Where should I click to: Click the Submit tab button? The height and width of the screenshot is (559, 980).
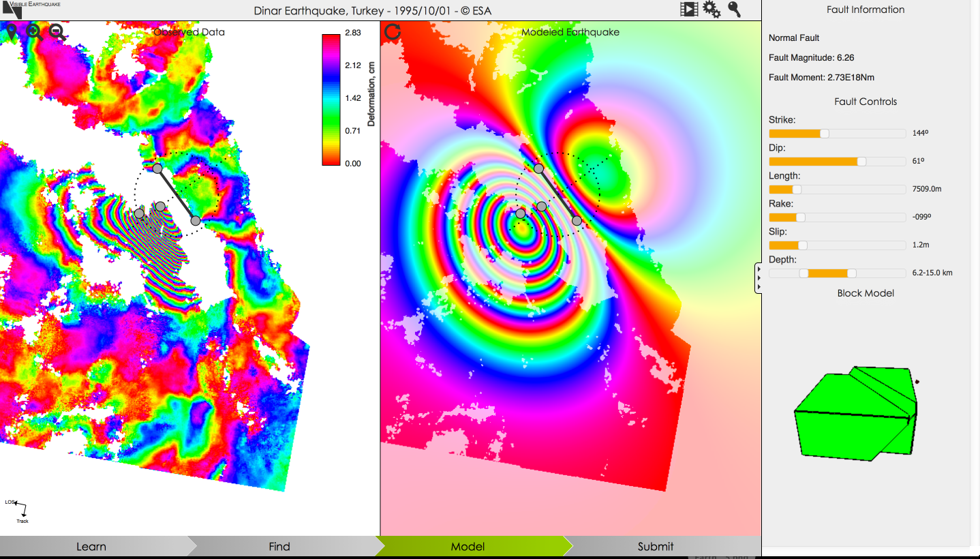655,546
